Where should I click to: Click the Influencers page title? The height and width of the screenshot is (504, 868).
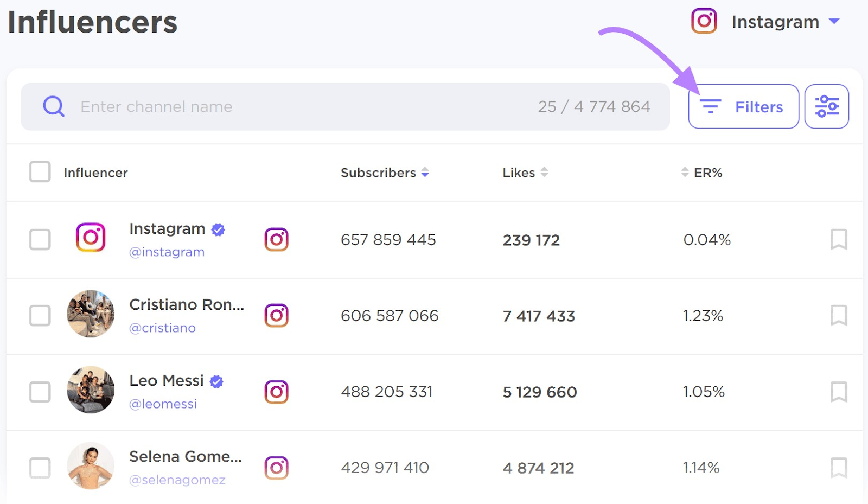tap(92, 22)
